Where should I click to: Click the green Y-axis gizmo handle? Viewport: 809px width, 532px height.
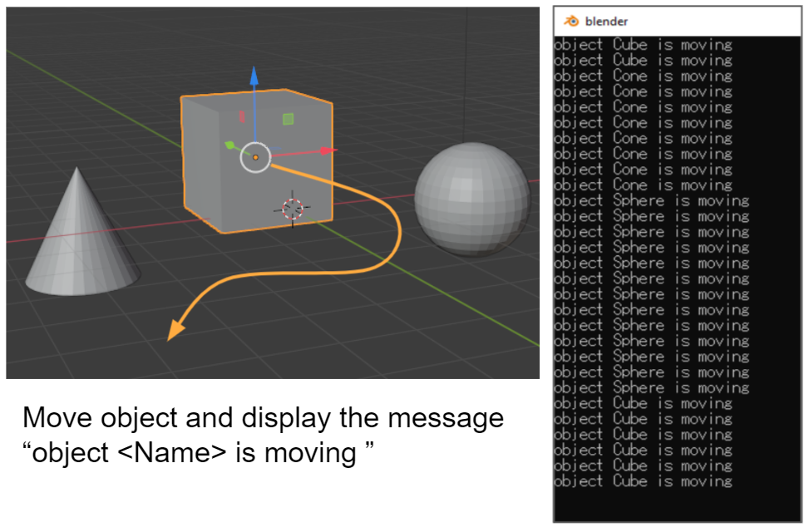coord(229,145)
